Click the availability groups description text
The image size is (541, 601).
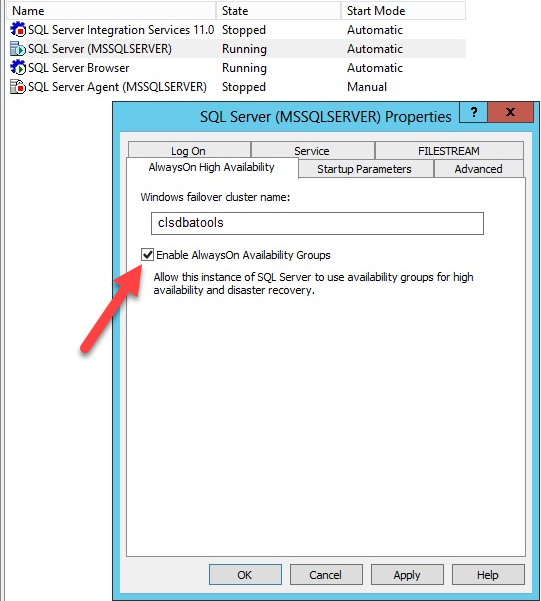[x=313, y=284]
